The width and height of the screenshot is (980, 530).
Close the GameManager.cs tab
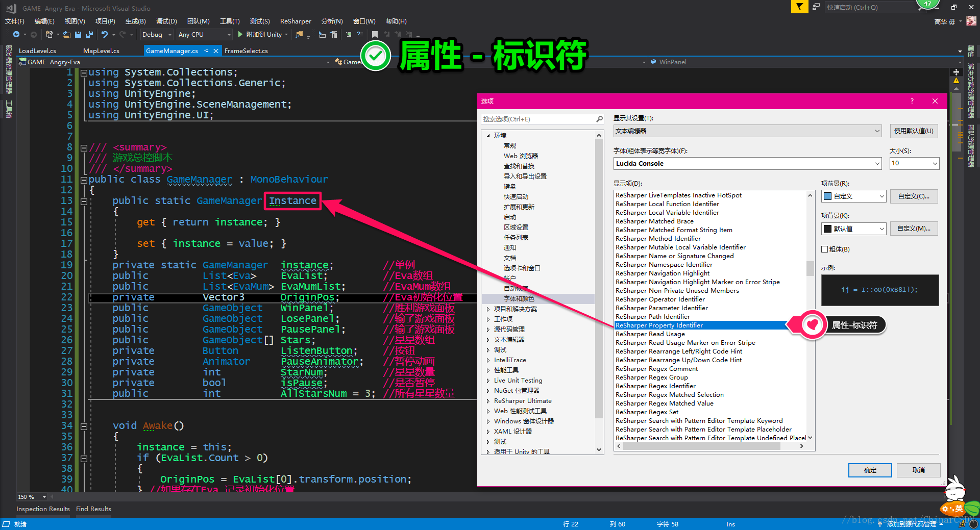[x=216, y=51]
